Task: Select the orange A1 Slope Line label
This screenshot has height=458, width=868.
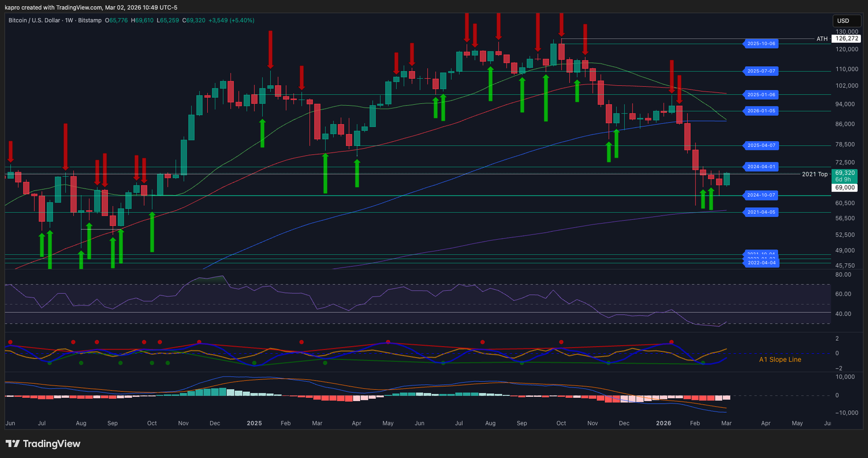Action: 780,360
